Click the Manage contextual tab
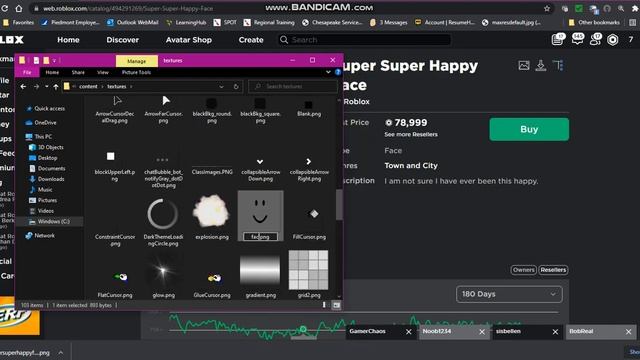The image size is (640, 360). tap(137, 61)
